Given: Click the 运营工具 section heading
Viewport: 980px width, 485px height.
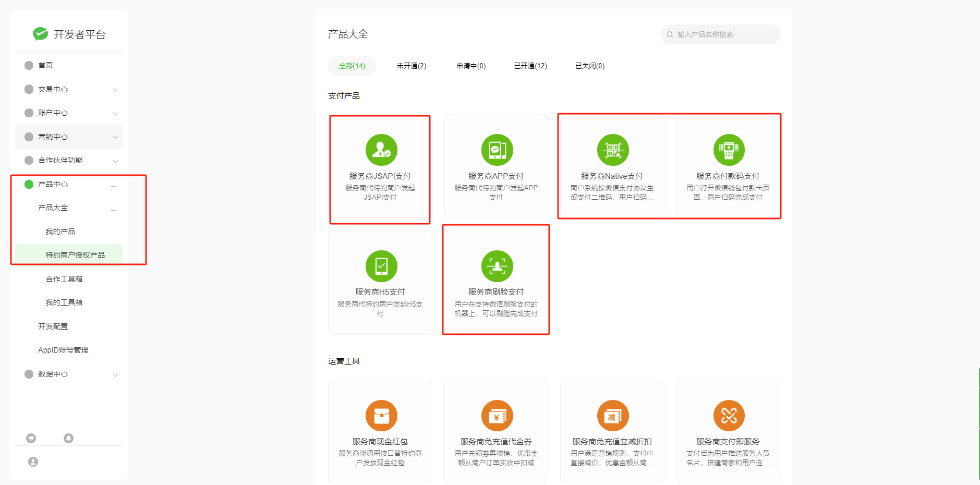Looking at the screenshot, I should point(344,361).
